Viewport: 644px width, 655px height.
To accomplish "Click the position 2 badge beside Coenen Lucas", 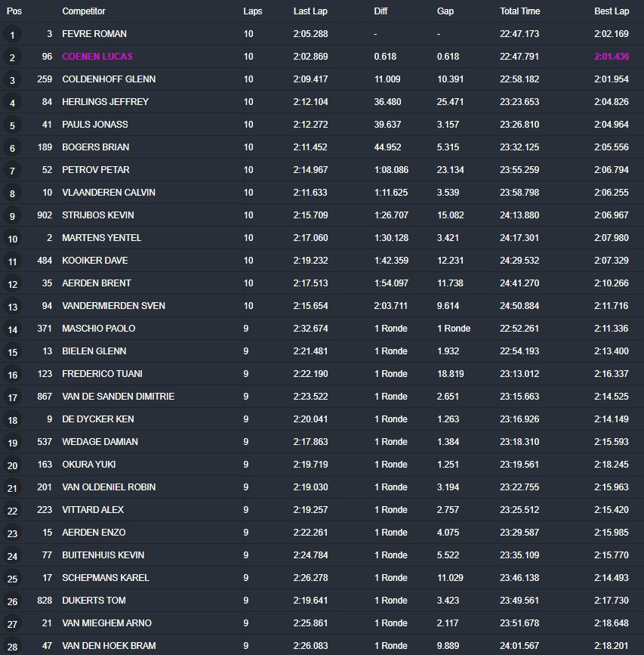I will pyautogui.click(x=12, y=57).
